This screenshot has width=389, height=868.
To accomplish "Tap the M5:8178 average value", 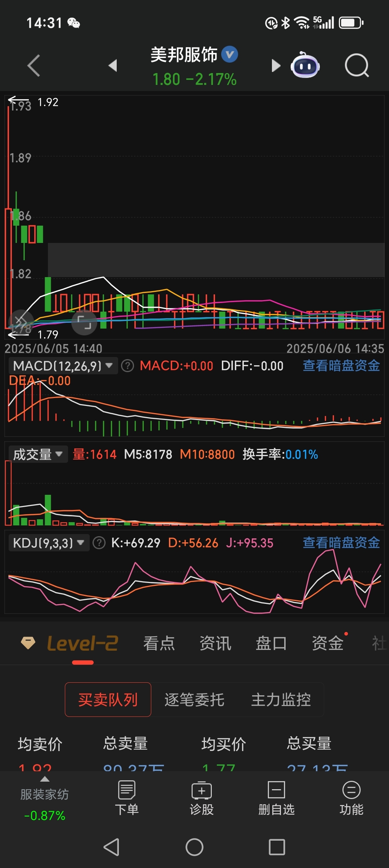I will tap(148, 455).
